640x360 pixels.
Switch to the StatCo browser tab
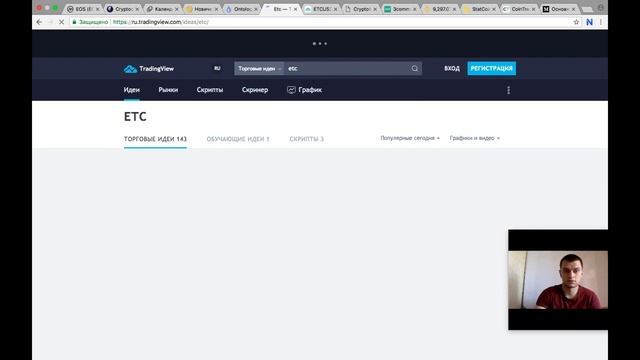click(x=480, y=9)
